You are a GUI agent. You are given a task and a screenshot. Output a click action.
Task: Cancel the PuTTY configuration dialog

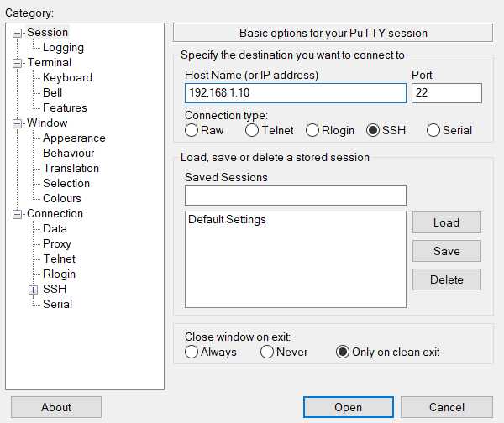[x=447, y=407]
